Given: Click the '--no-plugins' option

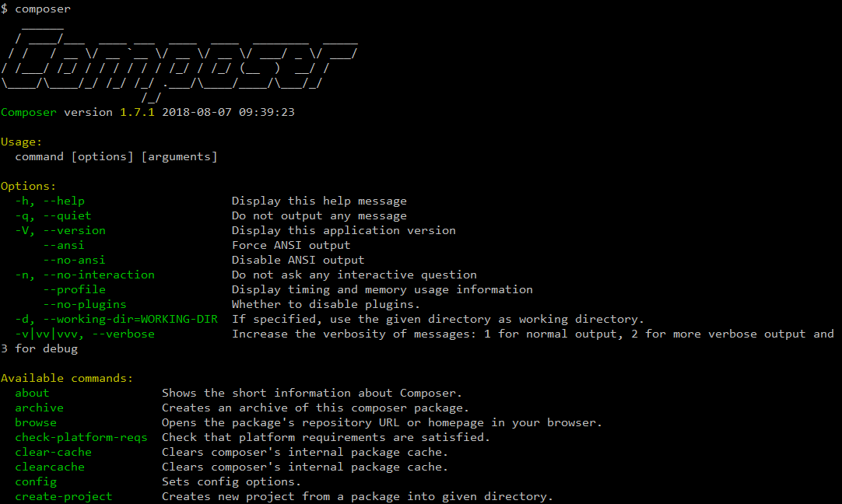Looking at the screenshot, I should tap(85, 304).
